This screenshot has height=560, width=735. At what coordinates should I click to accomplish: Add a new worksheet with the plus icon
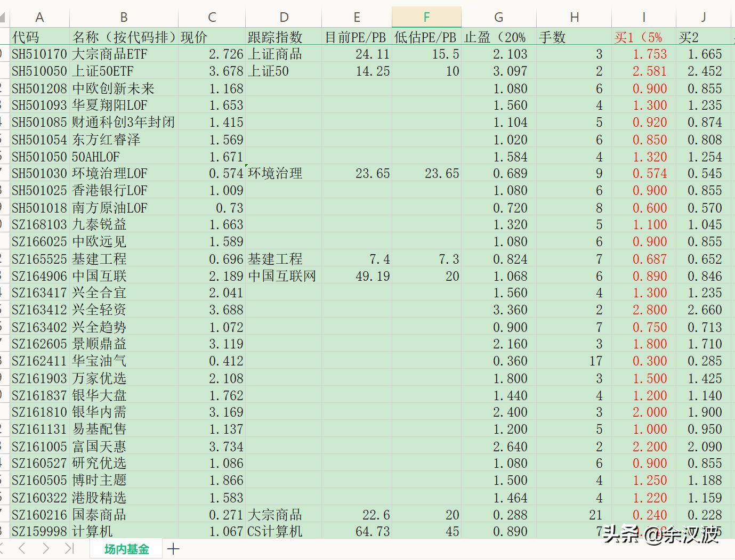click(173, 548)
